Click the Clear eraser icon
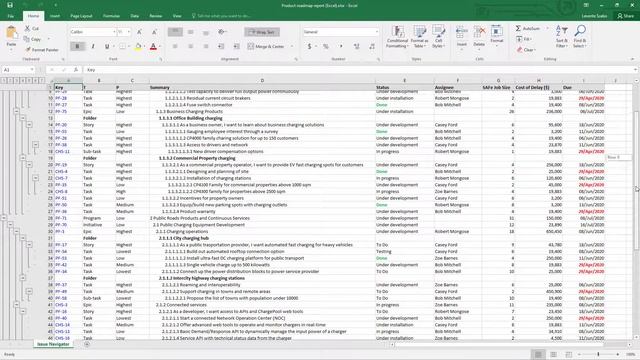Image resolution: width=640 pixels, height=360 pixels. tap(520, 49)
